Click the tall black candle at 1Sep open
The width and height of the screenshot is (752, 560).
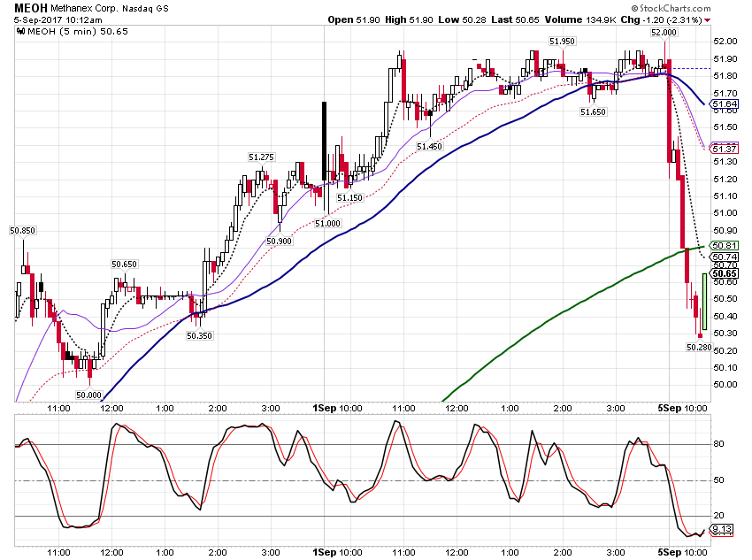[324, 142]
